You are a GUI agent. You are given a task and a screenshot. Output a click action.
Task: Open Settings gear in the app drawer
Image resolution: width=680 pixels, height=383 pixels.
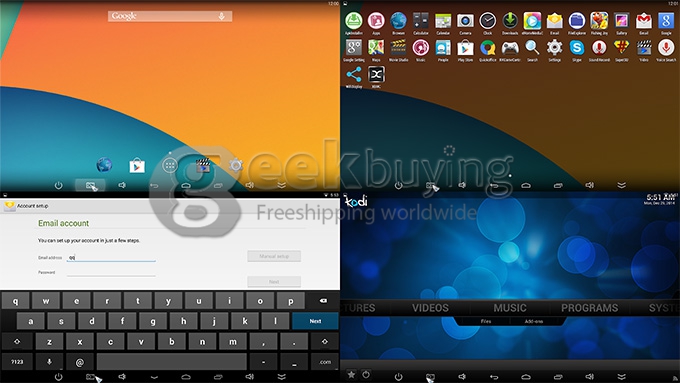(x=555, y=48)
